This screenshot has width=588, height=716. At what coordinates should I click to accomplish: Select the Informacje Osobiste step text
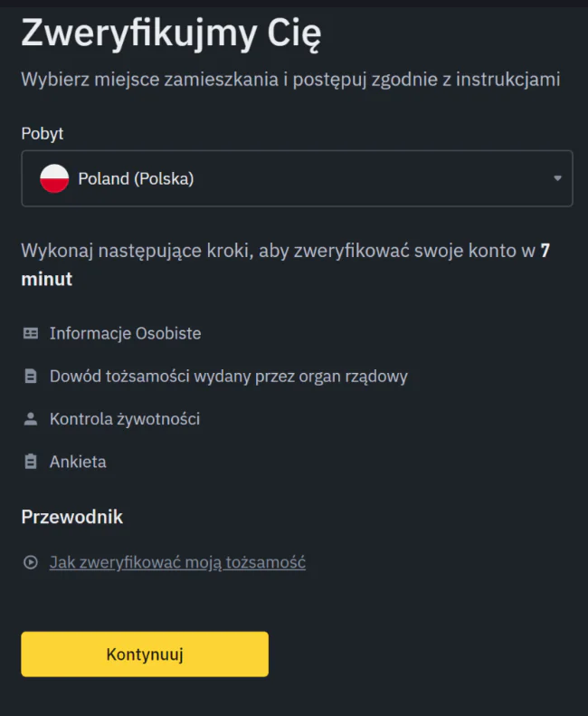point(125,333)
